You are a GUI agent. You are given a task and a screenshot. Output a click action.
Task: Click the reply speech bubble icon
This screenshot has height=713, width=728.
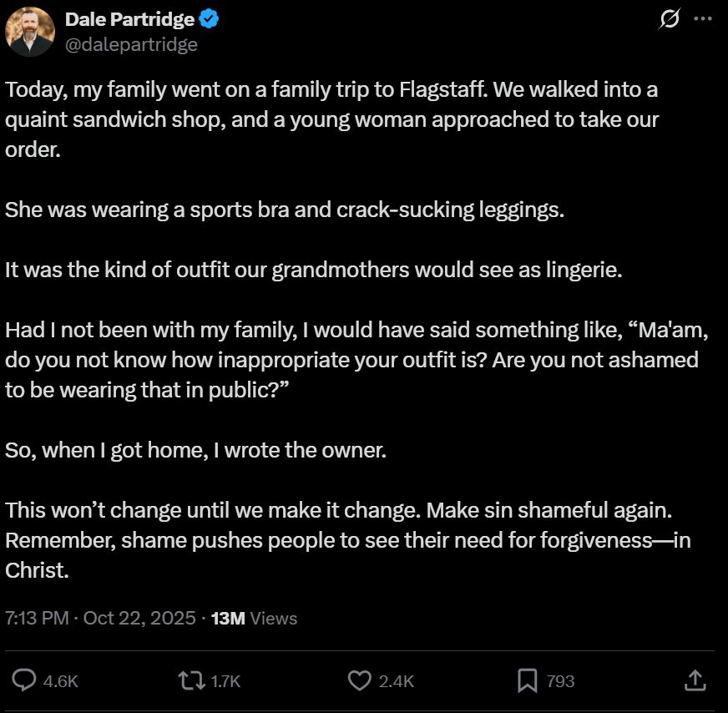coord(25,680)
